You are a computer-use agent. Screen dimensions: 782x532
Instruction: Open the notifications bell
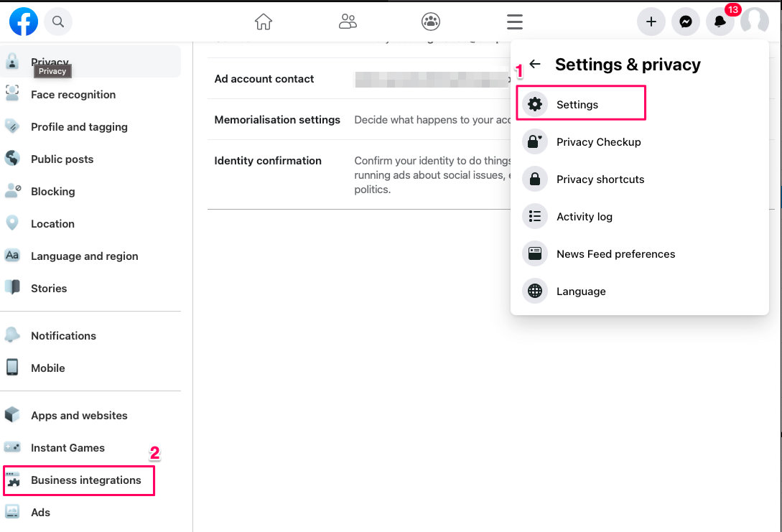click(x=720, y=22)
